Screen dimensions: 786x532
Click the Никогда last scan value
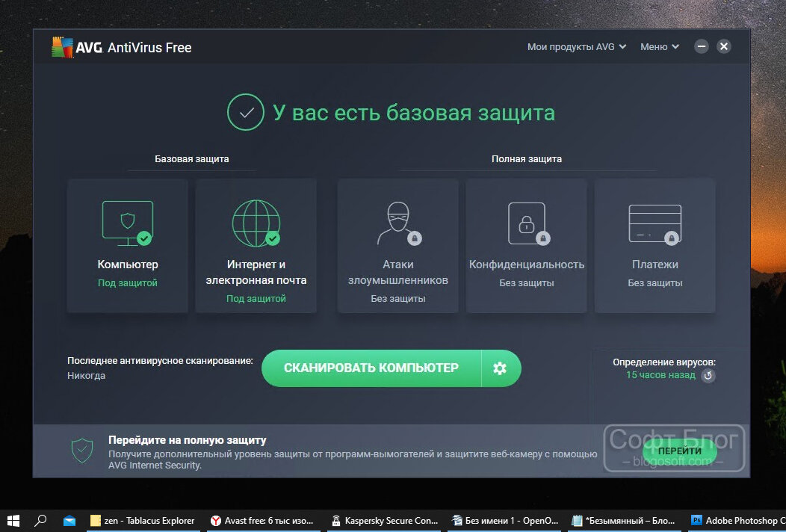coord(86,376)
